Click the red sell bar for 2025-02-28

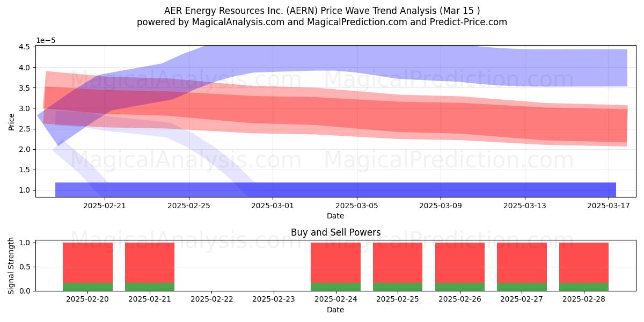tap(584, 262)
